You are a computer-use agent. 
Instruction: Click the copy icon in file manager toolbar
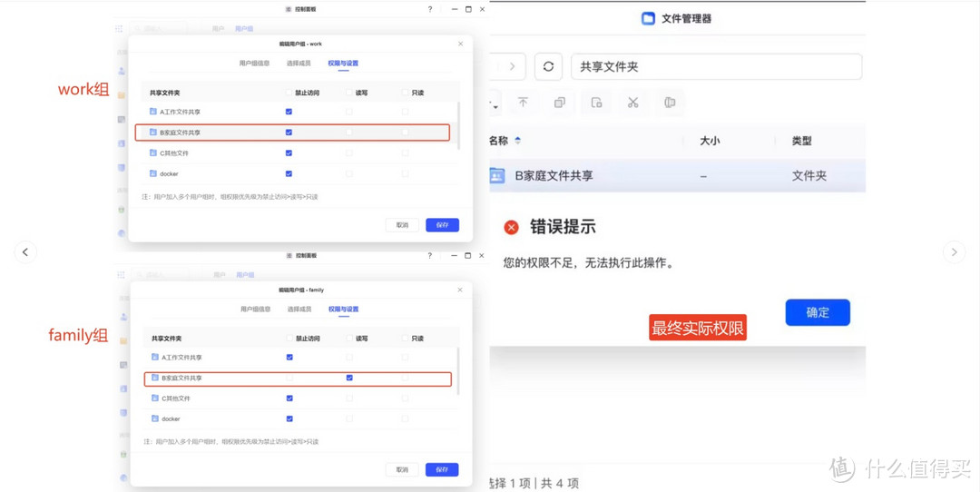pos(559,103)
